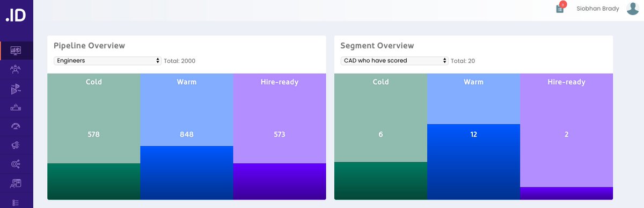Click the 6 Cold count in Segment Overview
This screenshot has height=208, width=644.
[x=380, y=134]
